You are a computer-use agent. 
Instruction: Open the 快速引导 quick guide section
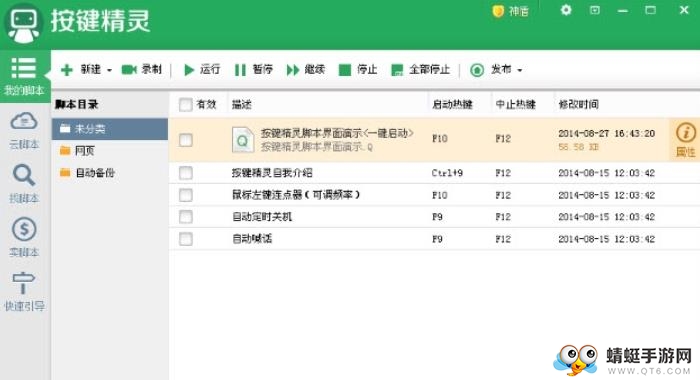[24, 292]
